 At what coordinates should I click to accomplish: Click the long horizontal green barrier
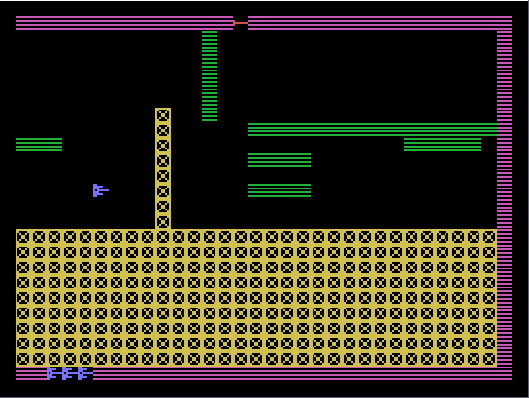click(x=372, y=130)
